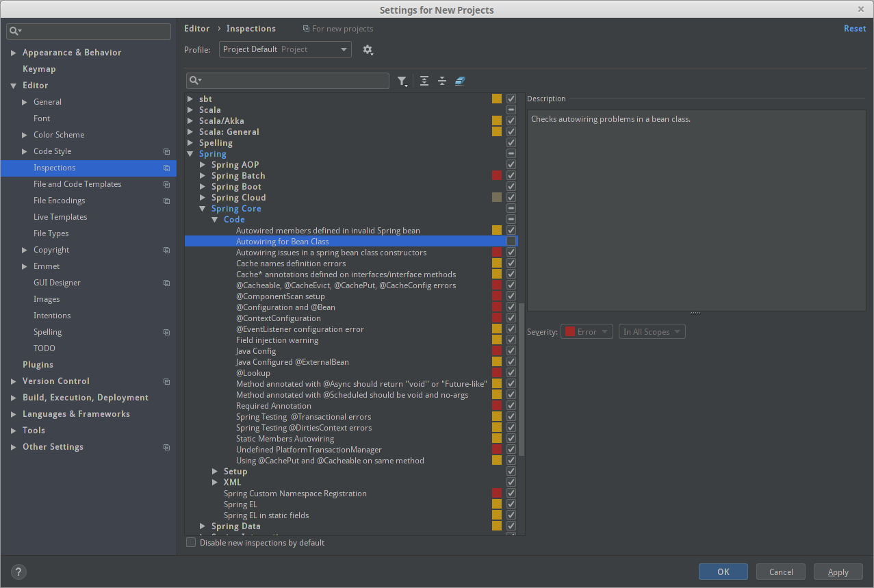Open the profile gear actions menu
This screenshot has width=874, height=588.
coord(368,50)
